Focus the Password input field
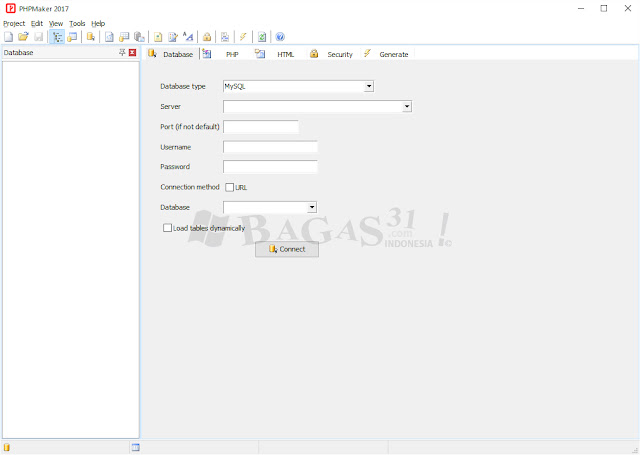640x455 pixels. [x=270, y=166]
